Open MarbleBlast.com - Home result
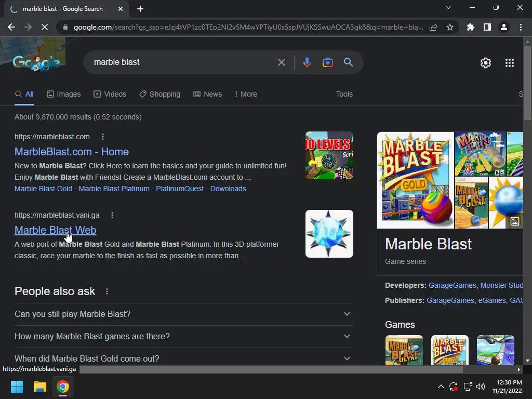532x399 pixels. coord(72,152)
